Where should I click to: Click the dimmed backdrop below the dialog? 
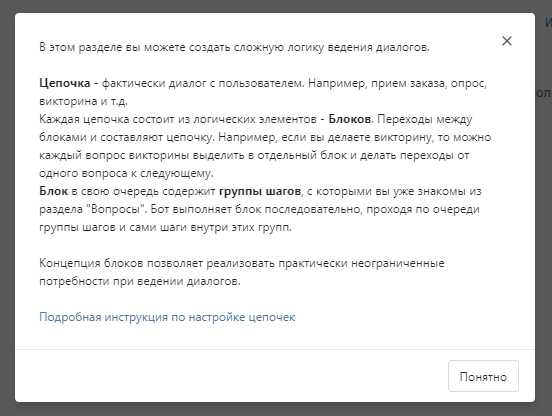coord(276,410)
